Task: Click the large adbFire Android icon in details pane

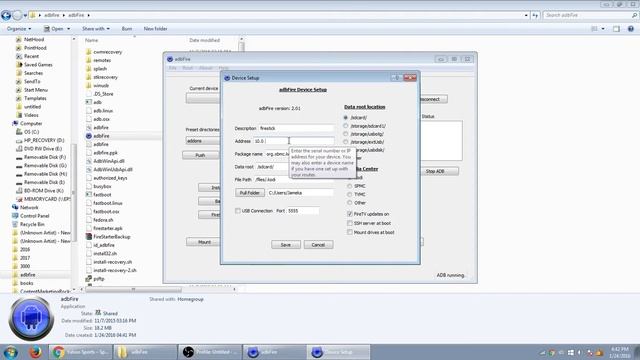Action: [31, 319]
